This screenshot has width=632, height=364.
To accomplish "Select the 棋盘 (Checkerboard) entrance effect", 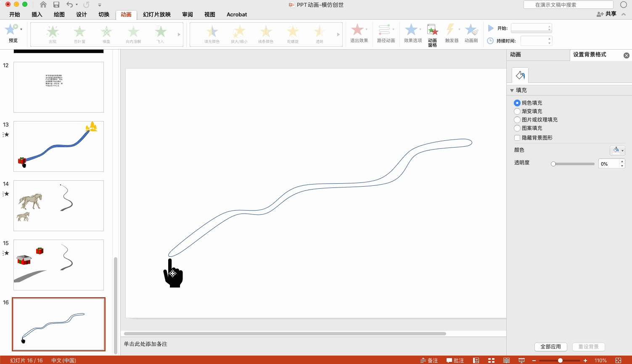I will (106, 34).
